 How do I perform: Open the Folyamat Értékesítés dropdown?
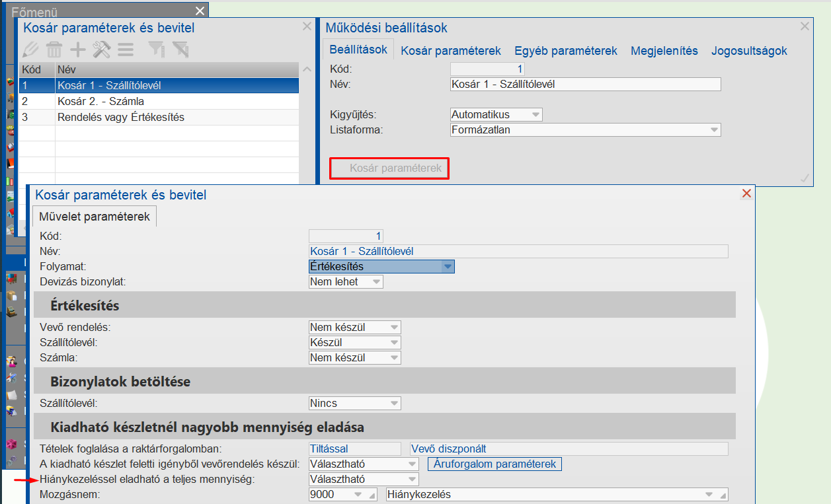click(x=382, y=267)
